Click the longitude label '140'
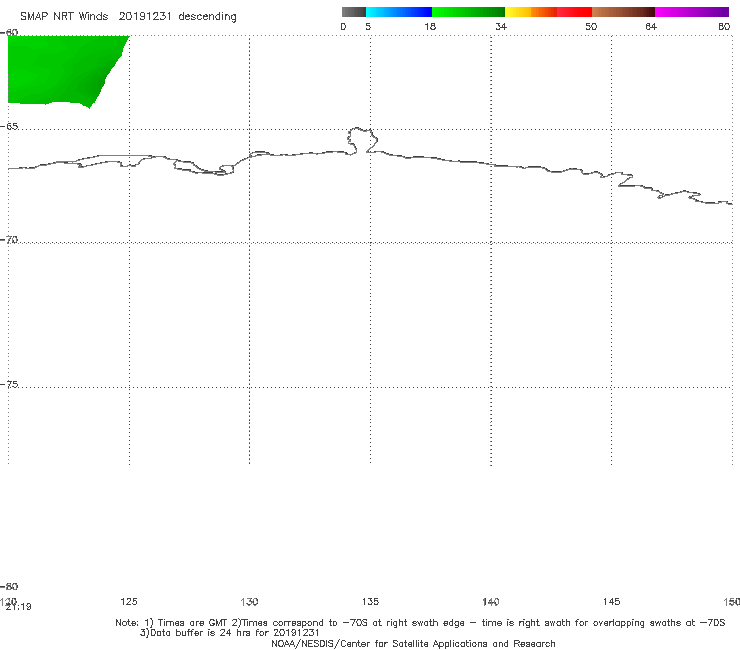The height and width of the screenshot is (650, 740). 491,601
